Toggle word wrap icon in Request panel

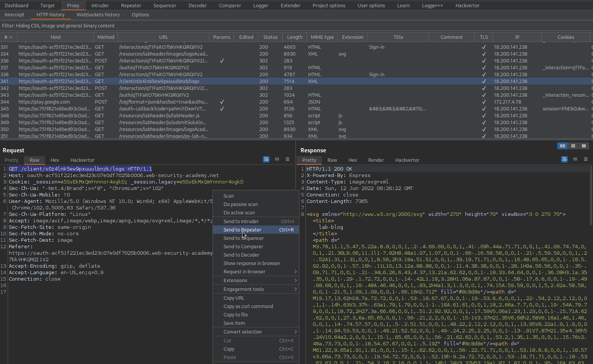(x=266, y=160)
